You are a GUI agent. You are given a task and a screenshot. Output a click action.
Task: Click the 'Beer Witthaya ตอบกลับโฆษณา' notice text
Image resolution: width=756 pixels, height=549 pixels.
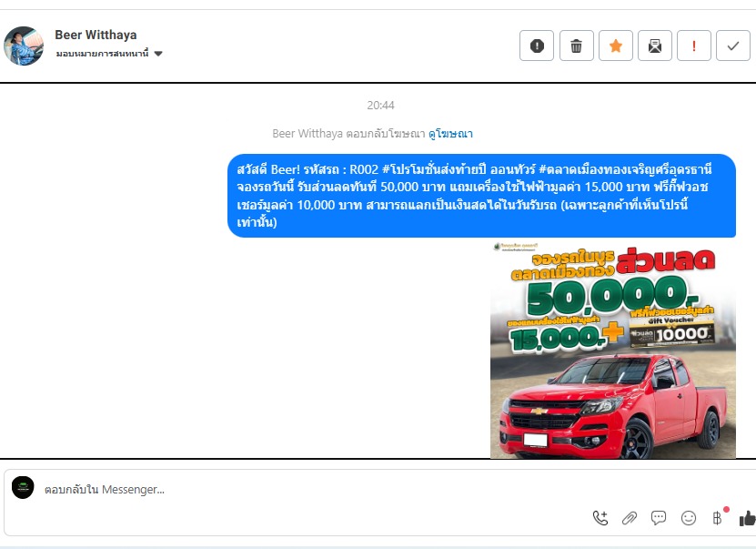pos(348,134)
